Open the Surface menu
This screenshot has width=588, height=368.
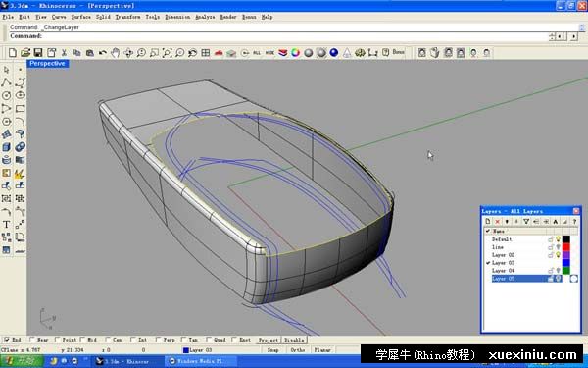pyautogui.click(x=81, y=17)
